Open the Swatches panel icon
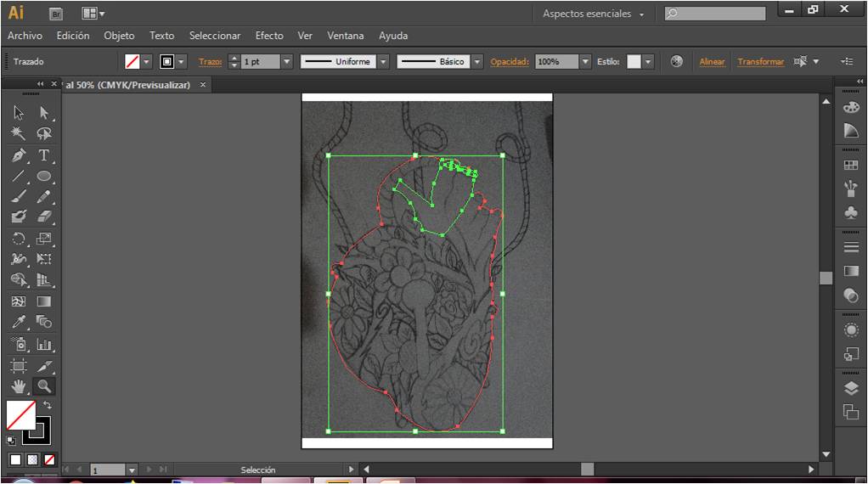This screenshot has width=868, height=484. click(x=851, y=166)
